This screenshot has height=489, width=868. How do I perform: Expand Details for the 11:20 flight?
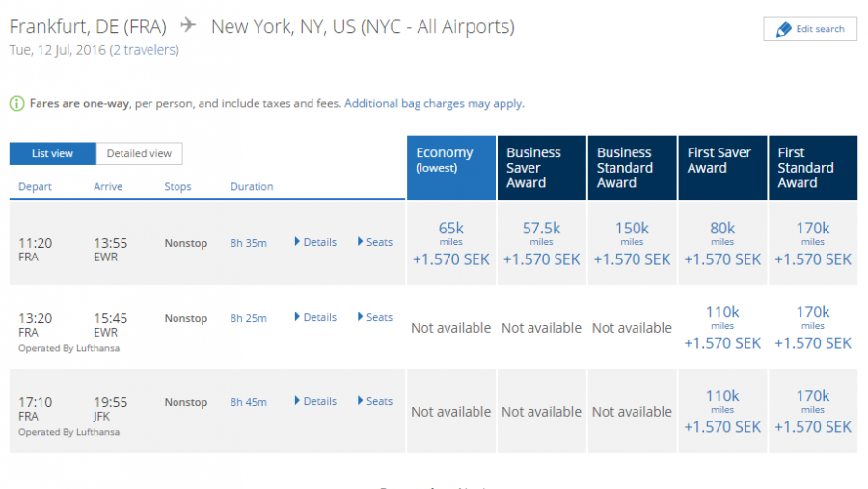pyautogui.click(x=315, y=242)
